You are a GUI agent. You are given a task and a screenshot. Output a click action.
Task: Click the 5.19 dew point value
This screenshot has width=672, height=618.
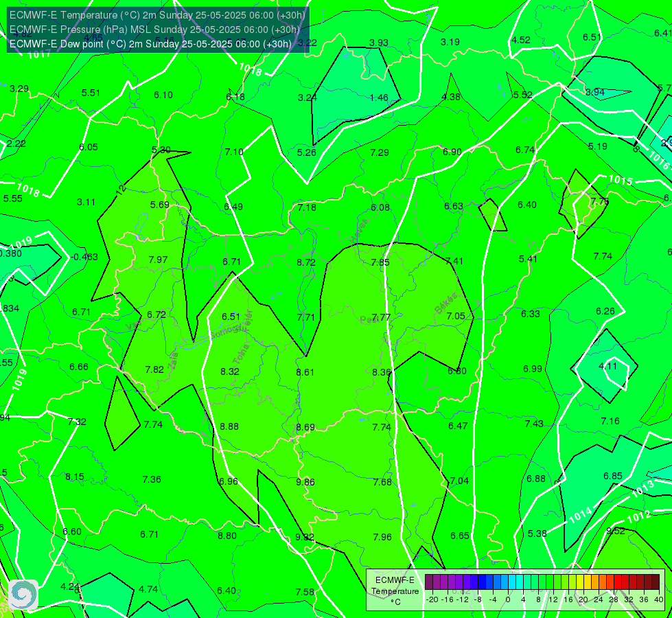click(x=598, y=147)
